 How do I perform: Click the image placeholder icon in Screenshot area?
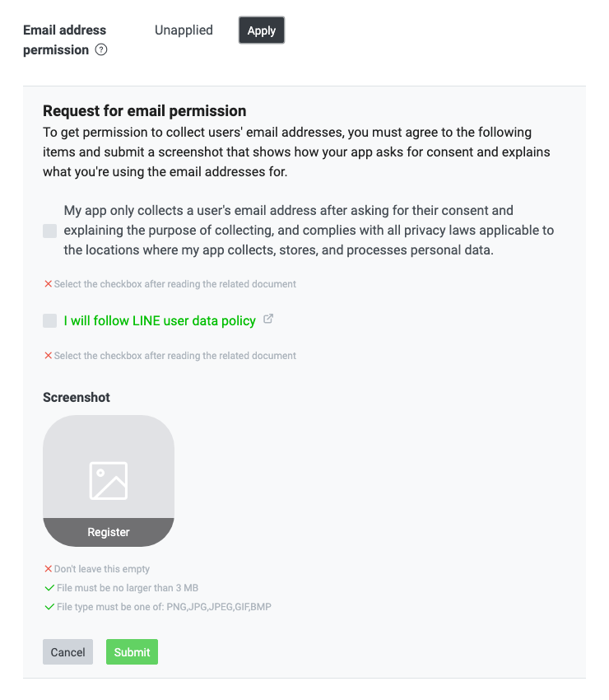tap(109, 480)
